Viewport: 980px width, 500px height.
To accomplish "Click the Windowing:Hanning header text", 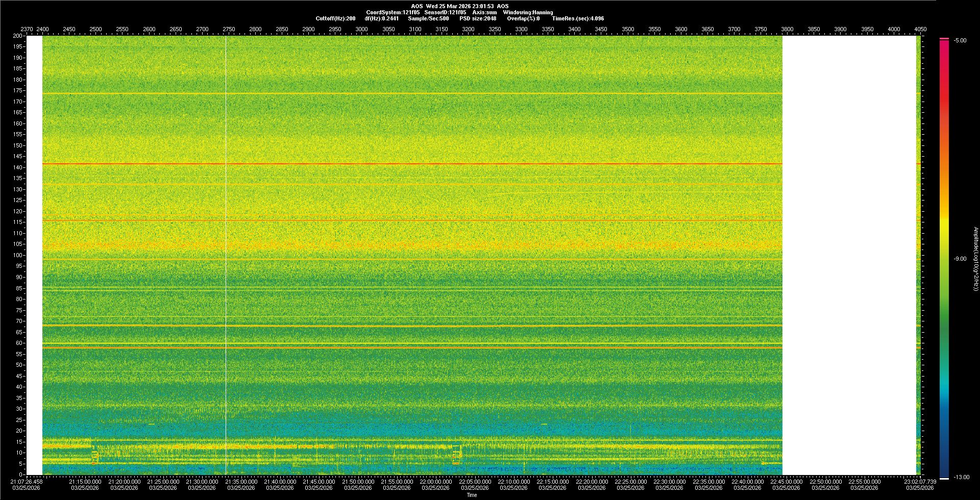I will pyautogui.click(x=528, y=12).
